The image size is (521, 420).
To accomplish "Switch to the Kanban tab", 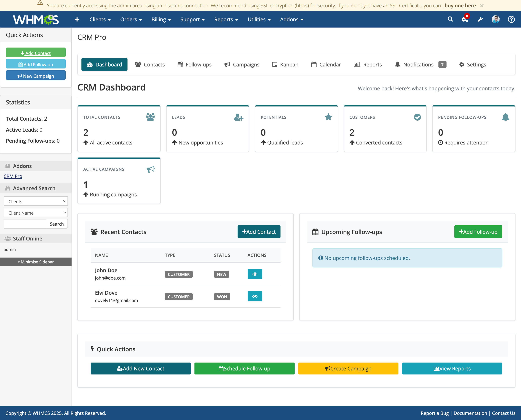I will 285,64.
